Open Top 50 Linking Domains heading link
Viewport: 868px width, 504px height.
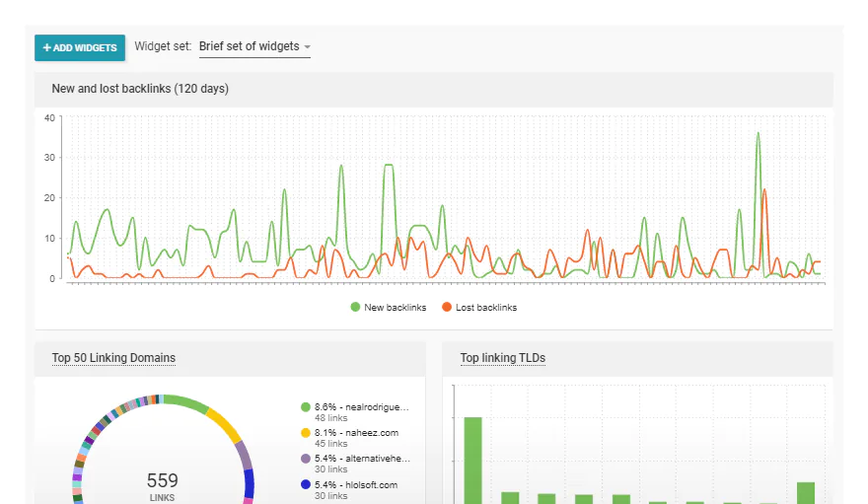[113, 358]
